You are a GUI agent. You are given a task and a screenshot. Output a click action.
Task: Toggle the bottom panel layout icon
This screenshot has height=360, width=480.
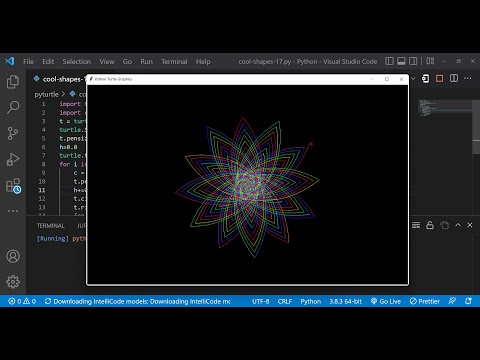(x=401, y=61)
